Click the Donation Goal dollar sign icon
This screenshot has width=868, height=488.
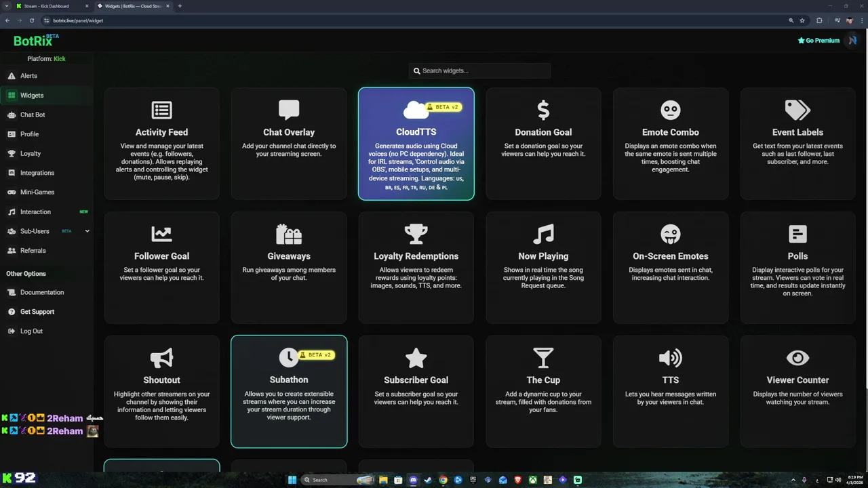(543, 110)
